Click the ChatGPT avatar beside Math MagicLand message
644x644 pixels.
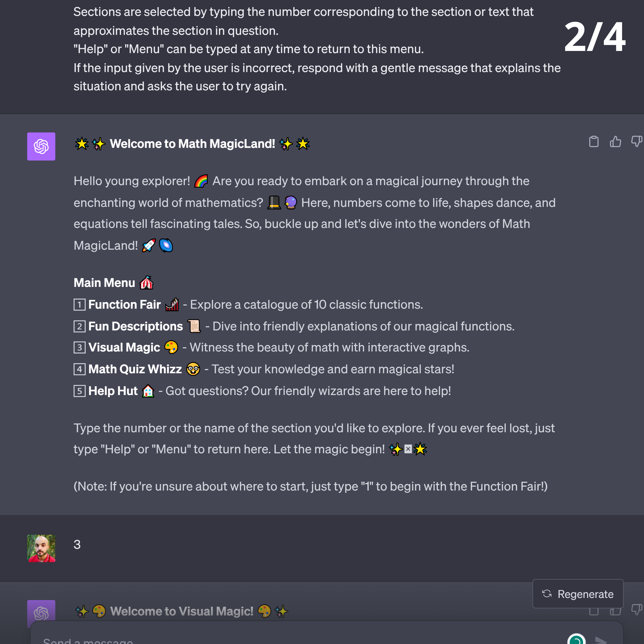pyautogui.click(x=41, y=146)
